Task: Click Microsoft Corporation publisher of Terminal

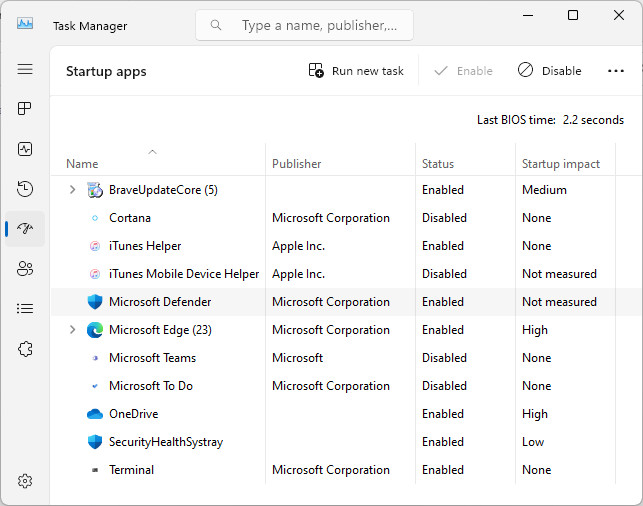Action: (x=331, y=470)
